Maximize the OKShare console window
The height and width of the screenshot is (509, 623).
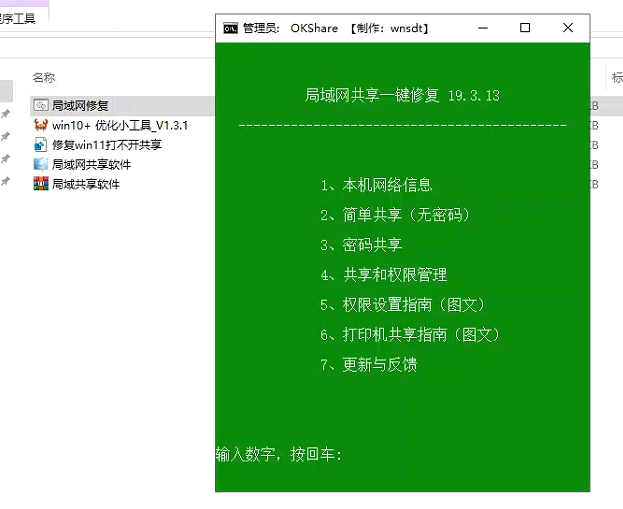pos(525,28)
